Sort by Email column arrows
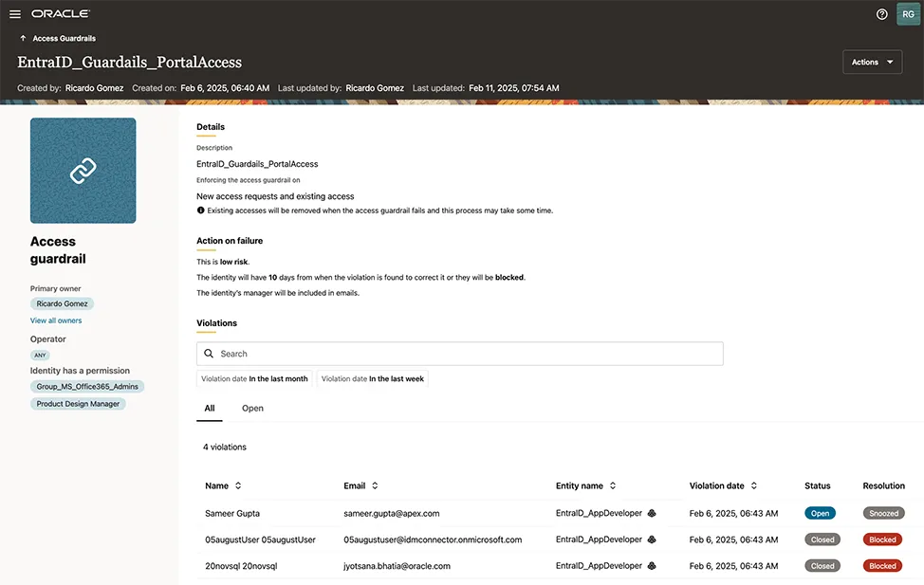Image resolution: width=924 pixels, height=585 pixels. [376, 485]
